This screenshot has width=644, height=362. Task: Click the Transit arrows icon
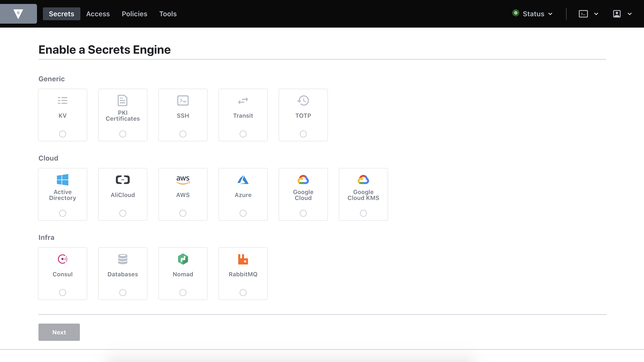pyautogui.click(x=243, y=101)
